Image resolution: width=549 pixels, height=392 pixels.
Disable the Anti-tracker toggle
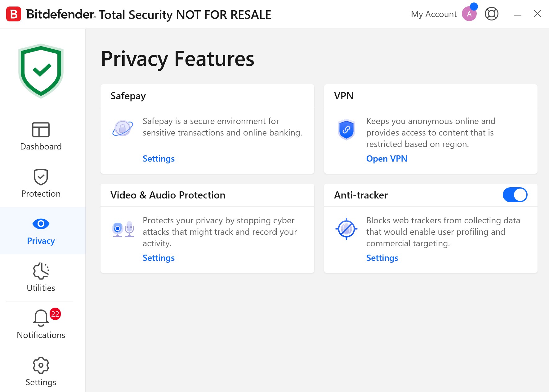click(x=515, y=195)
